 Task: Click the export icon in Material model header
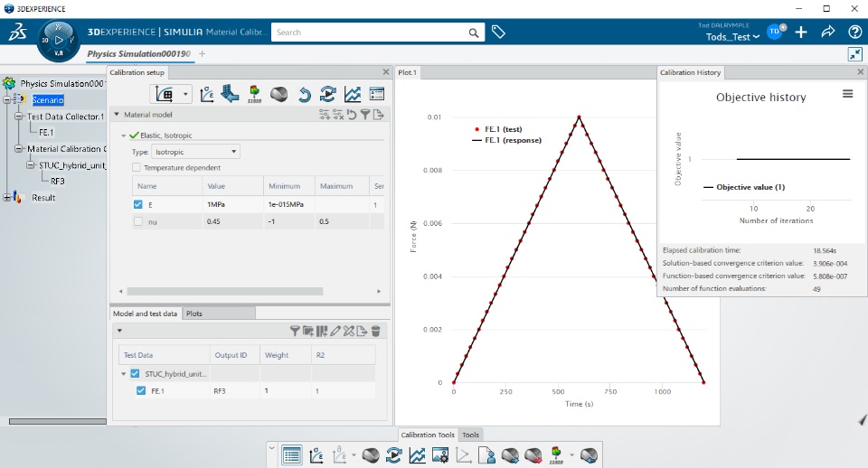point(379,115)
